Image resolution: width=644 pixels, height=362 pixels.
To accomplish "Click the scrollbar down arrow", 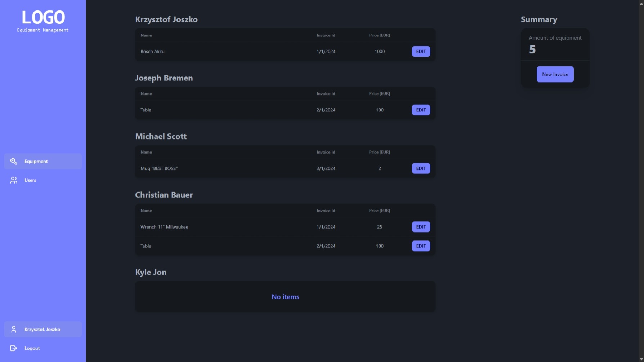I will click(641, 359).
